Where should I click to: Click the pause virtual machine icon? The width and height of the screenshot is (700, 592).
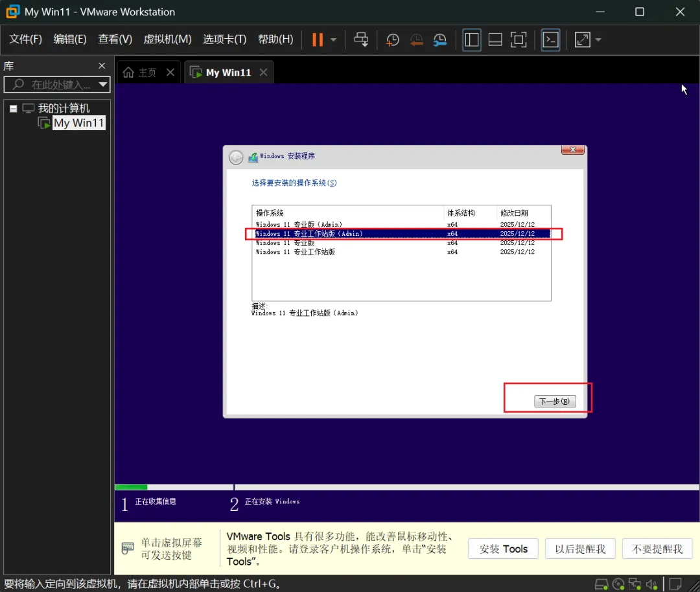tap(318, 40)
